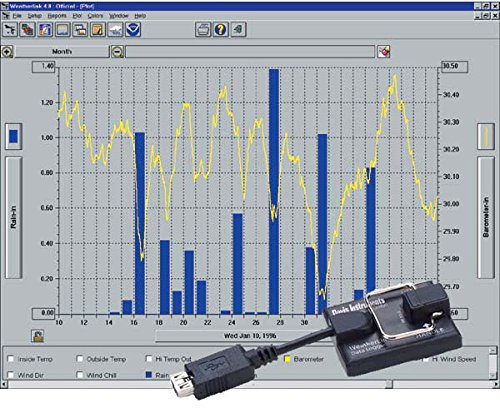Click the weather station icon in toolbar
This screenshot has width=500, height=408.
10,29
